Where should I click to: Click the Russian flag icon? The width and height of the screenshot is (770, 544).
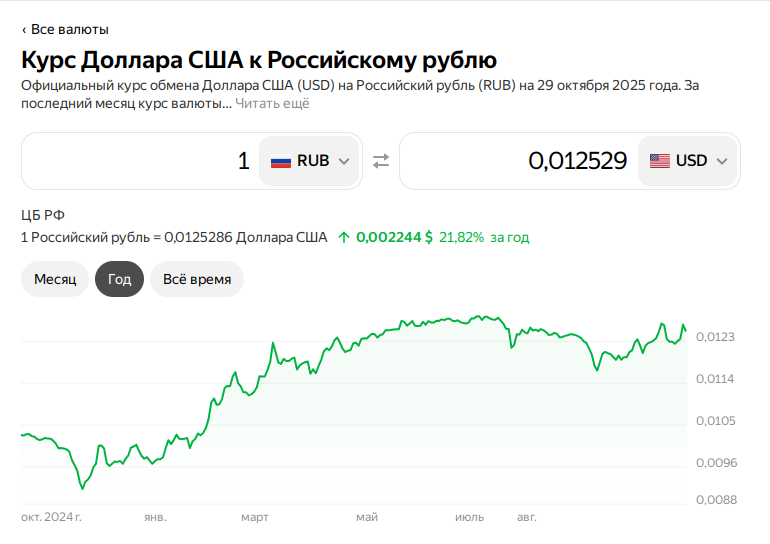(281, 161)
